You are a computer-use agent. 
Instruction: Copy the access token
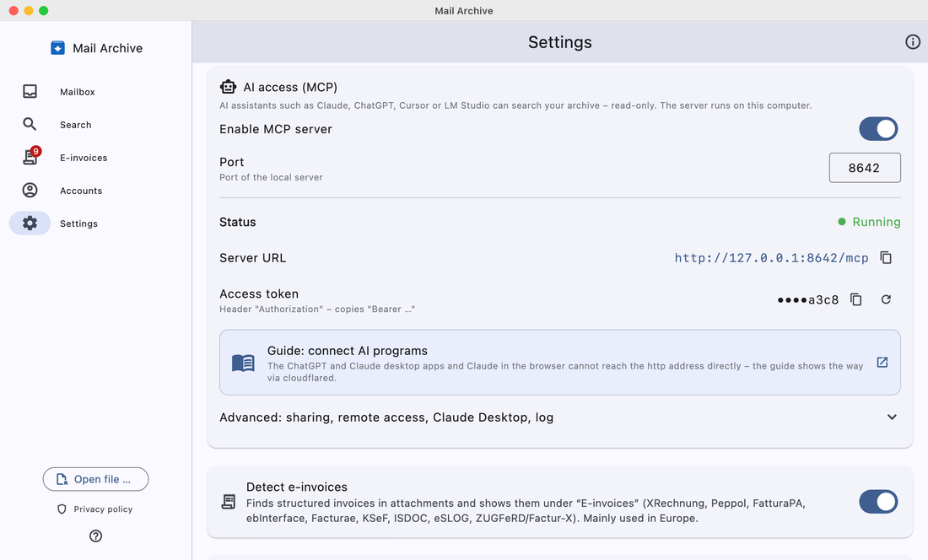coord(855,299)
